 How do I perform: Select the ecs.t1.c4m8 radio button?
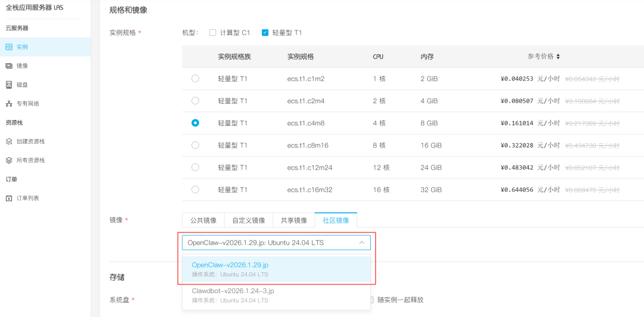click(x=196, y=123)
